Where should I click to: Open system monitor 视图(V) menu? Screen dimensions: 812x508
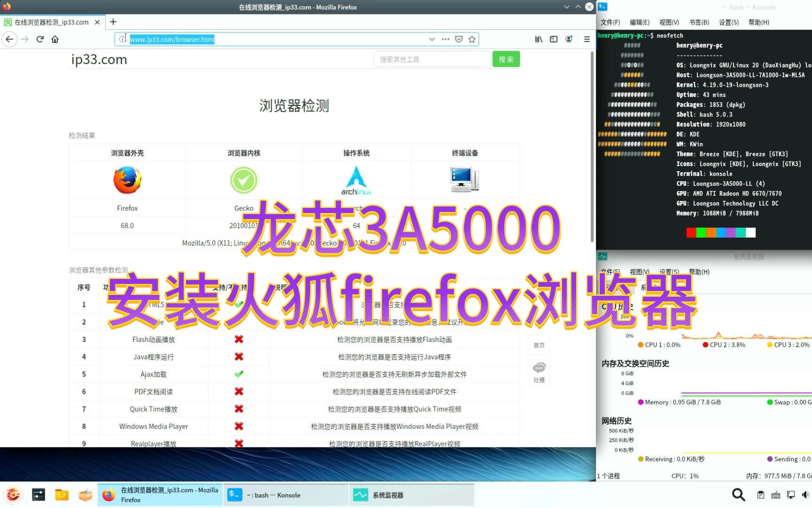pos(640,272)
